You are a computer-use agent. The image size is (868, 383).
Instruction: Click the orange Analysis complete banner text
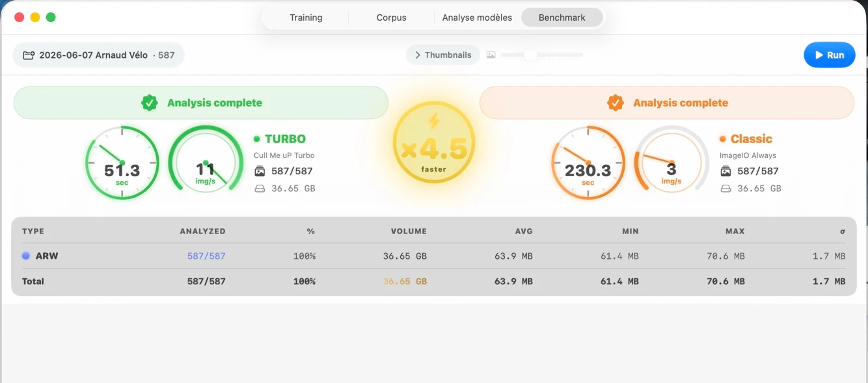click(681, 103)
